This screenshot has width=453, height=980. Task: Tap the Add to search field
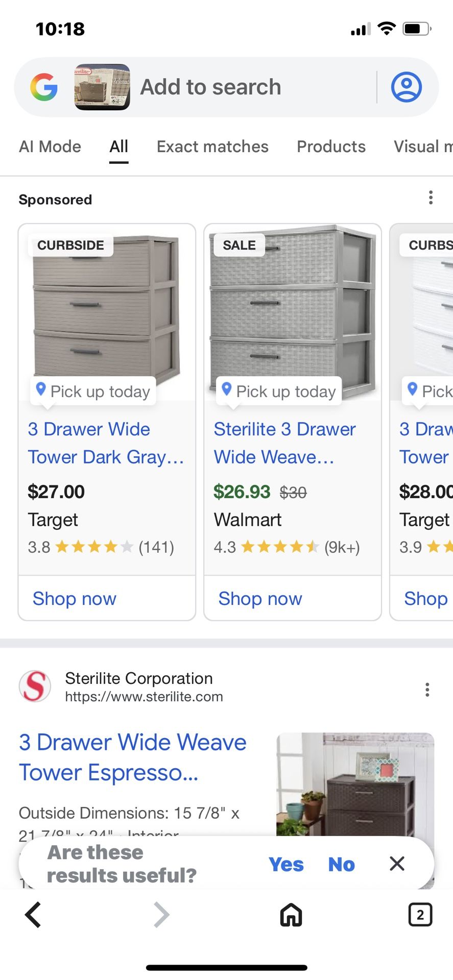click(x=211, y=87)
